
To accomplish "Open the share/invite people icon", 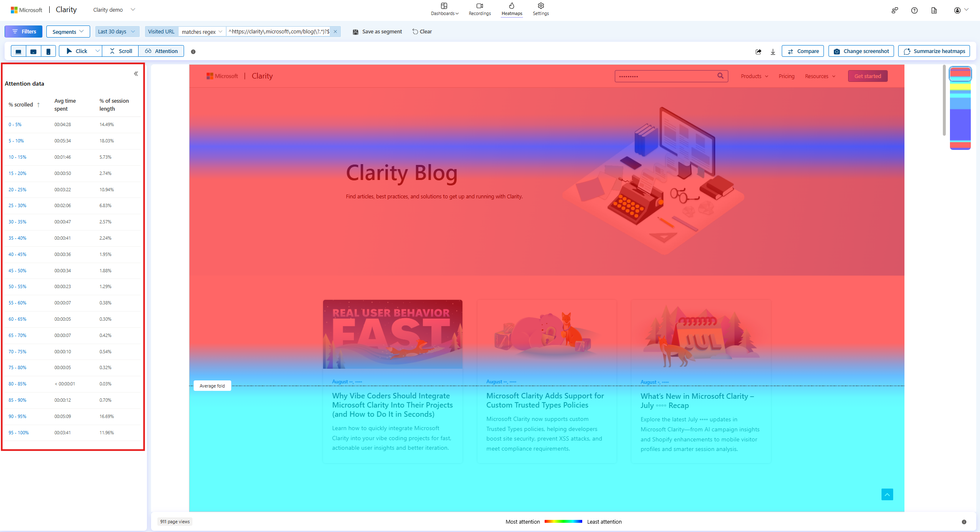I will coord(894,10).
